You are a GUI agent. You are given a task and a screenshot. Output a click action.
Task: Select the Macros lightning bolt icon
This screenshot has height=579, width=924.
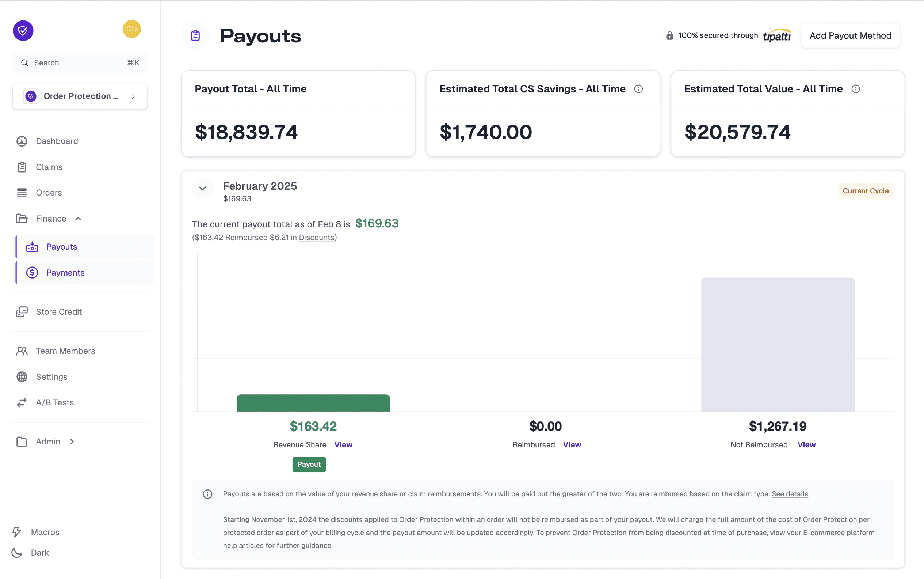tap(16, 532)
